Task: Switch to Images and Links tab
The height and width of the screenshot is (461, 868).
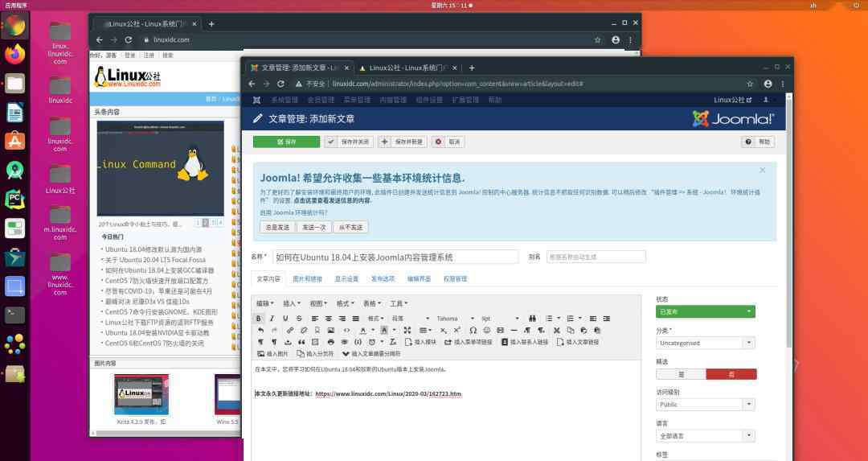Action: click(307, 278)
